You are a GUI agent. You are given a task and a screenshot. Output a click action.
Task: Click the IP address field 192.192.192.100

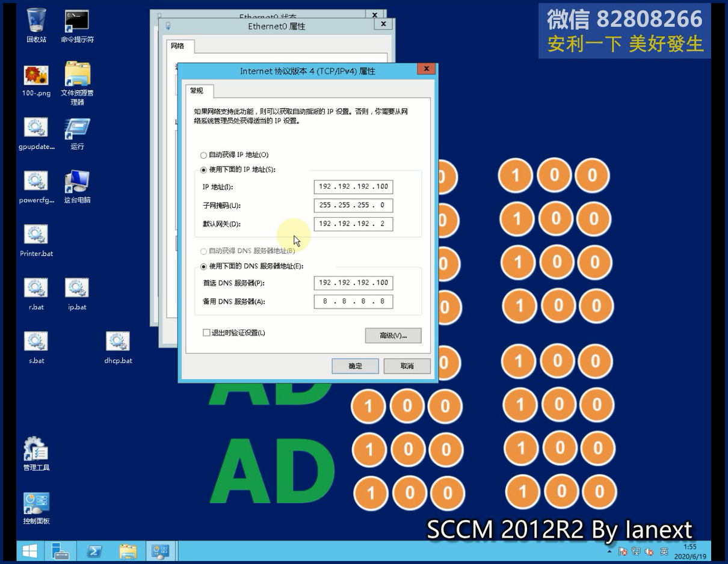pos(353,186)
